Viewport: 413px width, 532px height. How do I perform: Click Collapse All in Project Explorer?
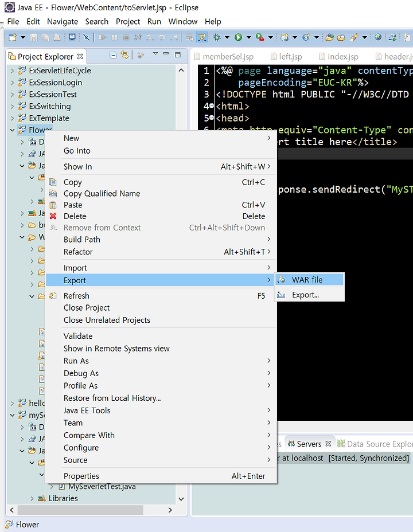coord(114,55)
